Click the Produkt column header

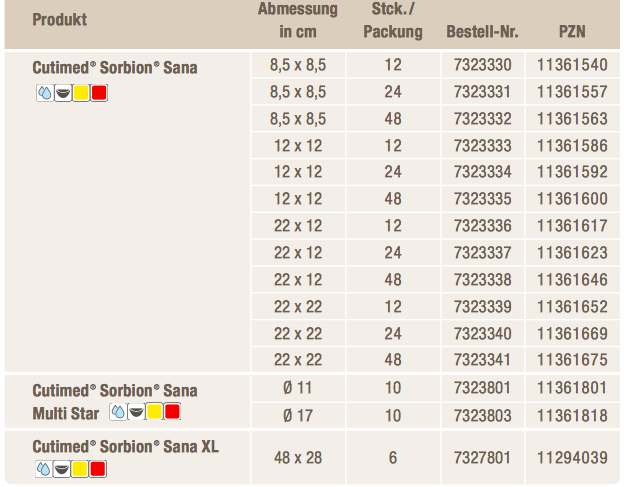click(60, 19)
